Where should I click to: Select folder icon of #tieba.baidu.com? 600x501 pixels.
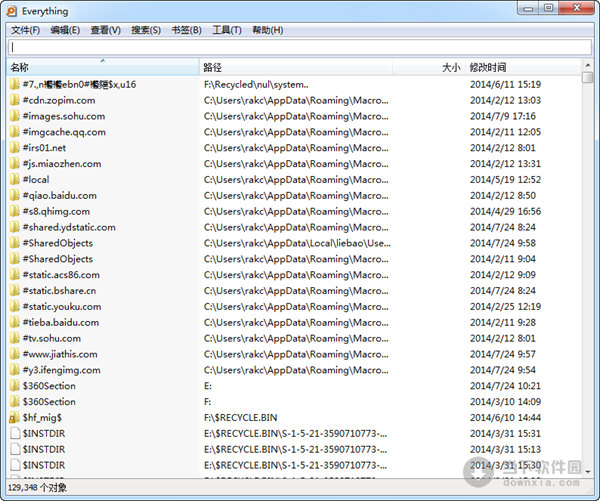pyautogui.click(x=15, y=323)
